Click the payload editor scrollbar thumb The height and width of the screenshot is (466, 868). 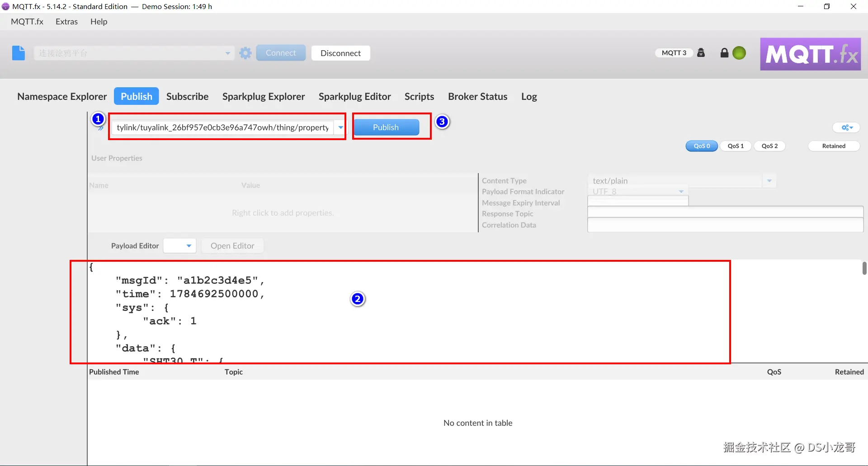click(x=864, y=268)
